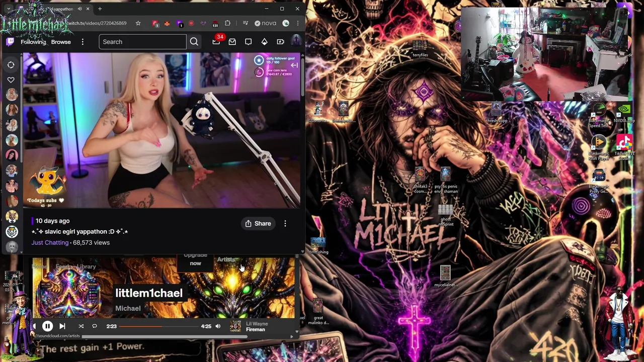Viewport: 644px width, 362px height.
Task: Click the now-playing track artwork thumbnail
Action: (x=235, y=327)
